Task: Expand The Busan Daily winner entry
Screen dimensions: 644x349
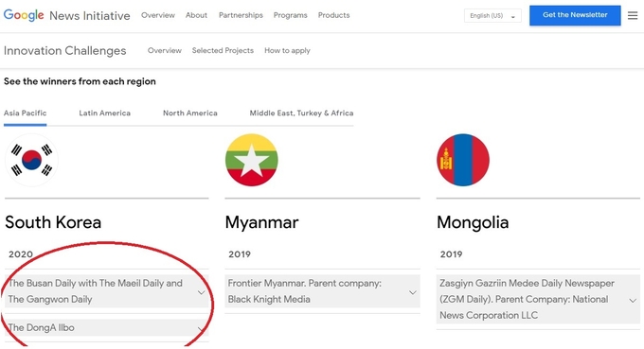Action: coord(107,291)
